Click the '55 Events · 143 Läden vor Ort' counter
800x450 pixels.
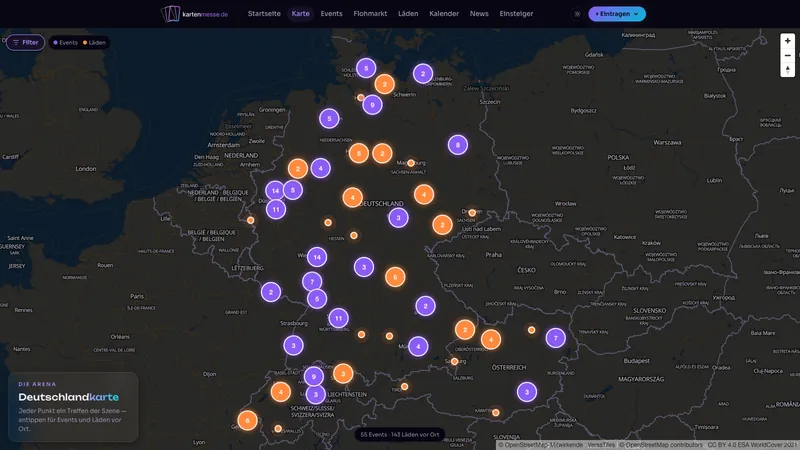pos(399,435)
